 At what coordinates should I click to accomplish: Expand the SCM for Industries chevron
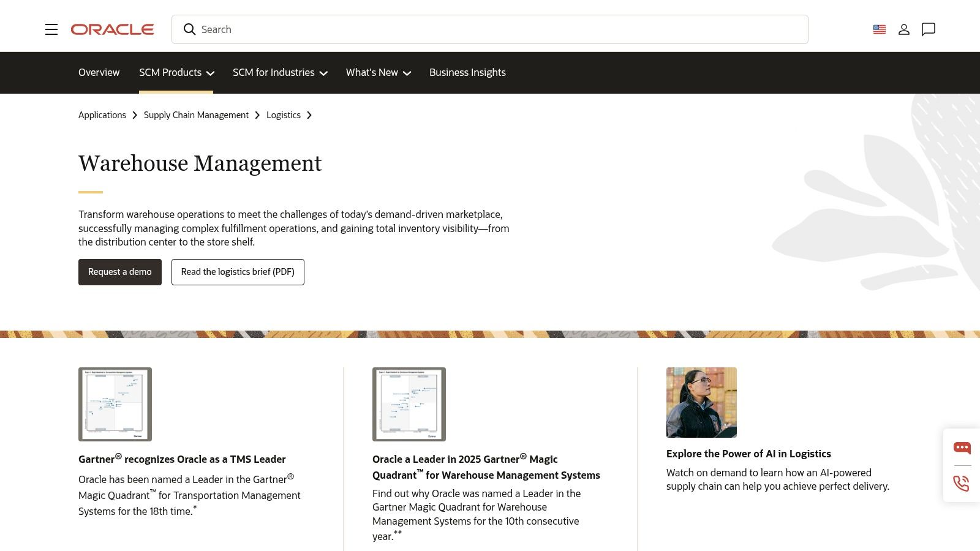tap(323, 73)
